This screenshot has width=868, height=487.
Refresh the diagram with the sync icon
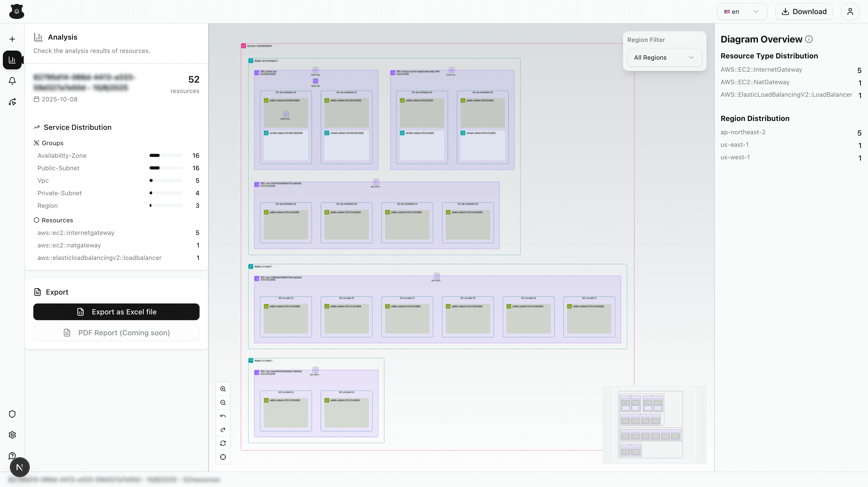[x=223, y=443]
